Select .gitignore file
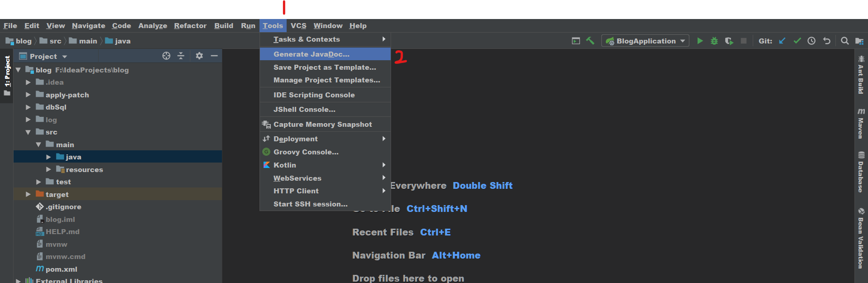The width and height of the screenshot is (868, 283). coord(59,207)
